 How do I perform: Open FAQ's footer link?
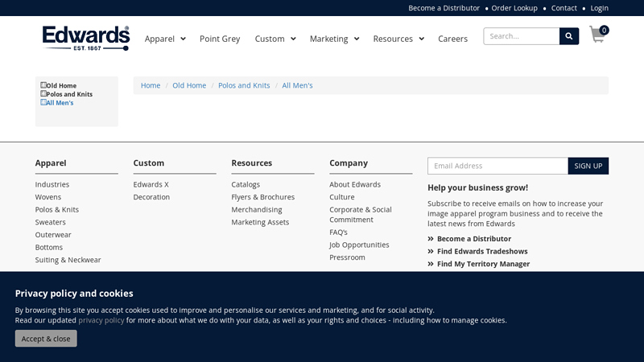pos(338,232)
